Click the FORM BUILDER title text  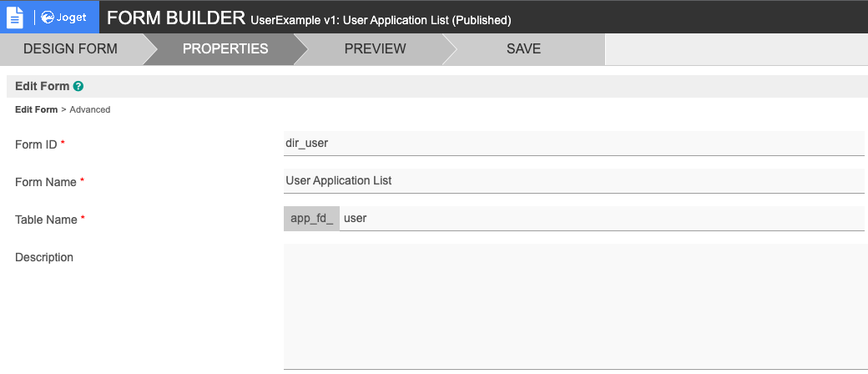pos(176,18)
